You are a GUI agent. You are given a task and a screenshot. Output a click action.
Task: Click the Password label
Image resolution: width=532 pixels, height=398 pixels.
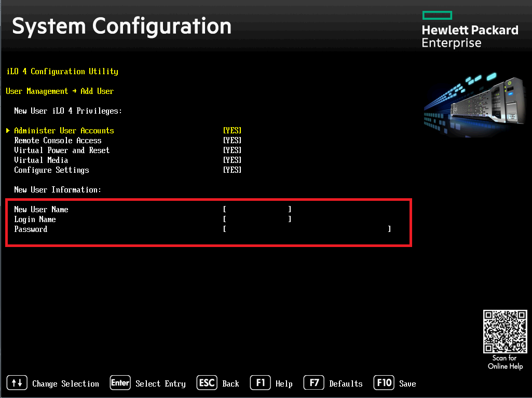31,229
